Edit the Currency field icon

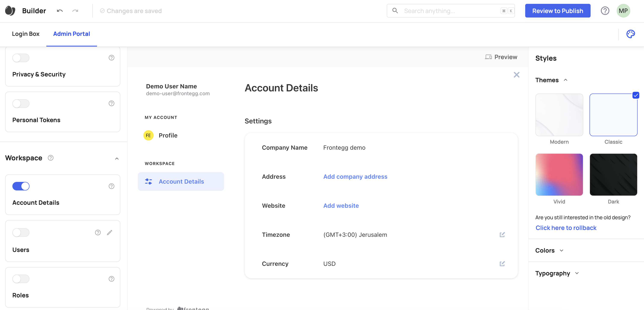click(502, 263)
